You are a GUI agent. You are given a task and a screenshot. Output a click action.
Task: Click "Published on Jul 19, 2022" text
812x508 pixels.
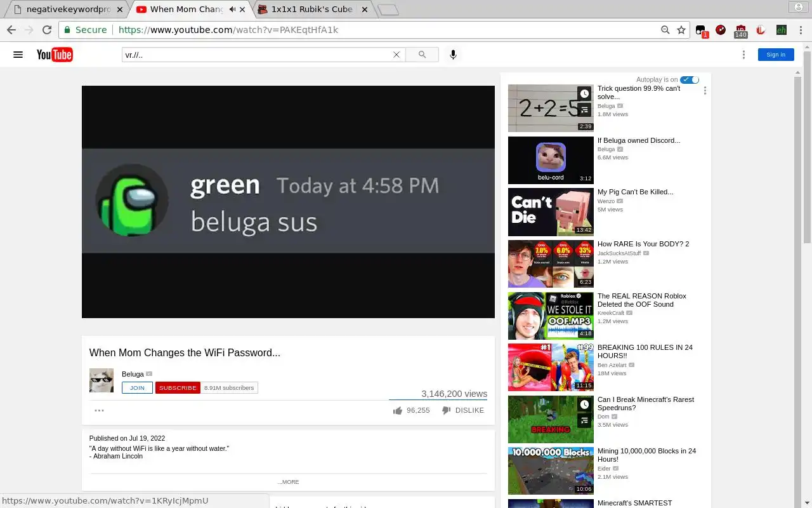click(x=127, y=438)
